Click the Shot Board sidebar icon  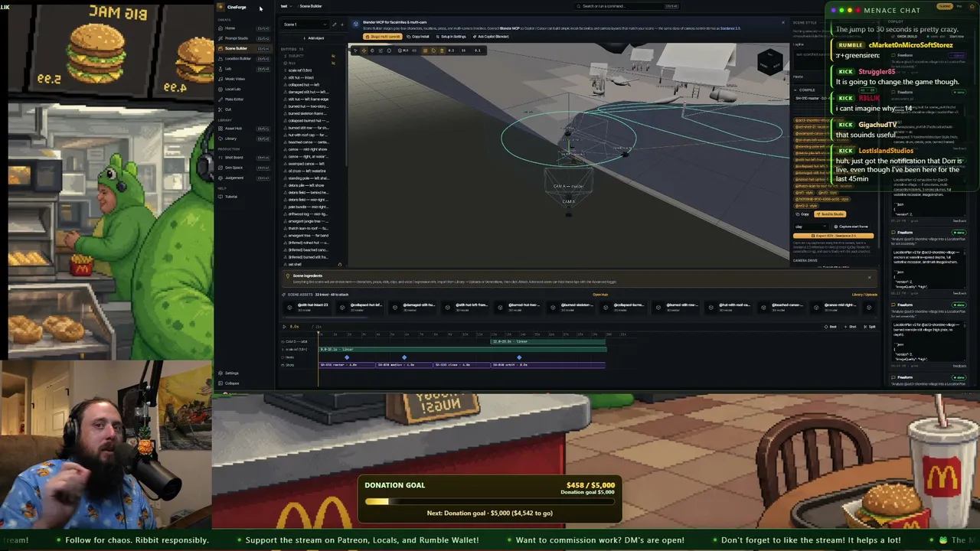tap(220, 158)
